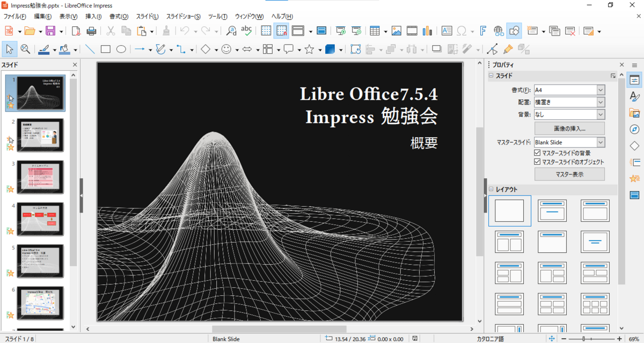Export directly as PDF
This screenshot has width=644, height=343.
[76, 31]
